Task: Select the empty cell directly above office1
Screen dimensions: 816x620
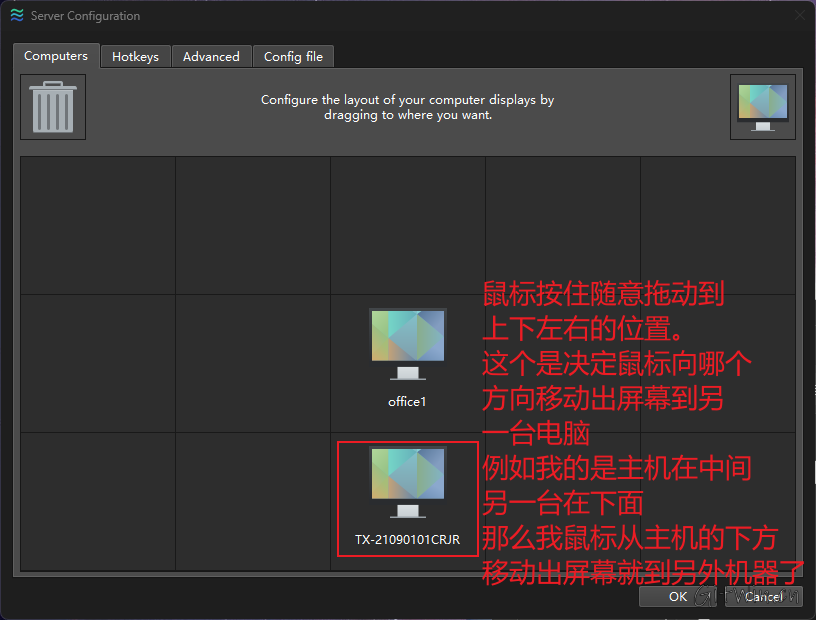Action: tap(407, 225)
